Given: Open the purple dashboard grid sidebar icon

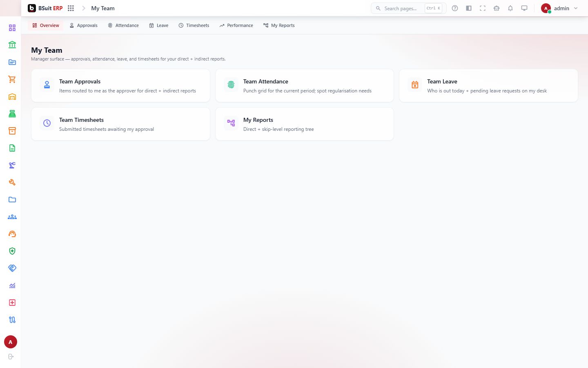Looking at the screenshot, I should coord(12,28).
